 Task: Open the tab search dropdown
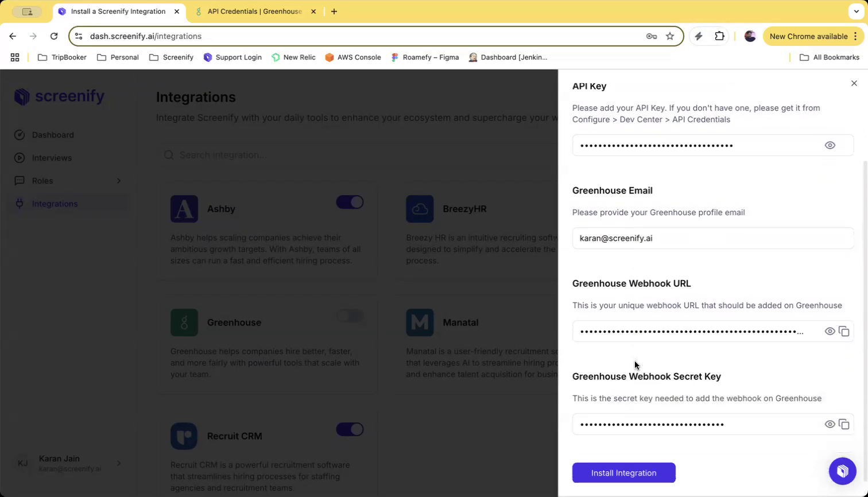(x=856, y=11)
